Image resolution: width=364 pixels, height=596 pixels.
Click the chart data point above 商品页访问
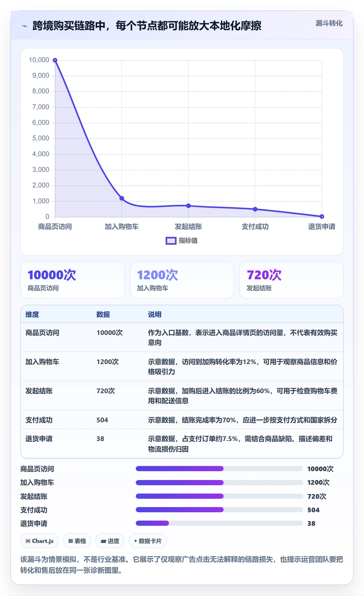(x=55, y=60)
